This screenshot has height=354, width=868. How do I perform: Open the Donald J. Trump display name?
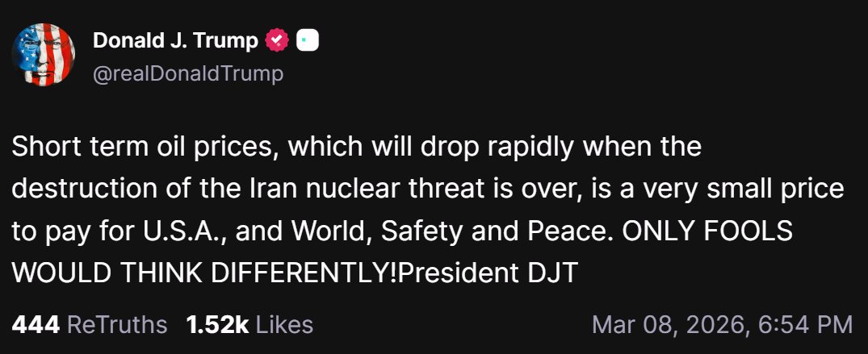tap(175, 40)
